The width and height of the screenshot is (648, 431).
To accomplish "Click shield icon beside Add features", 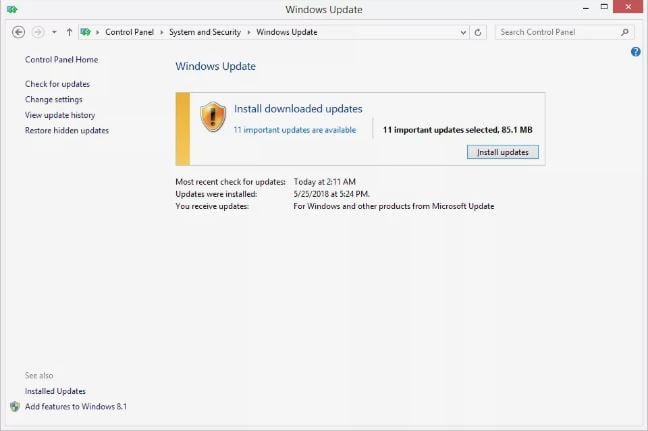I will (x=15, y=407).
